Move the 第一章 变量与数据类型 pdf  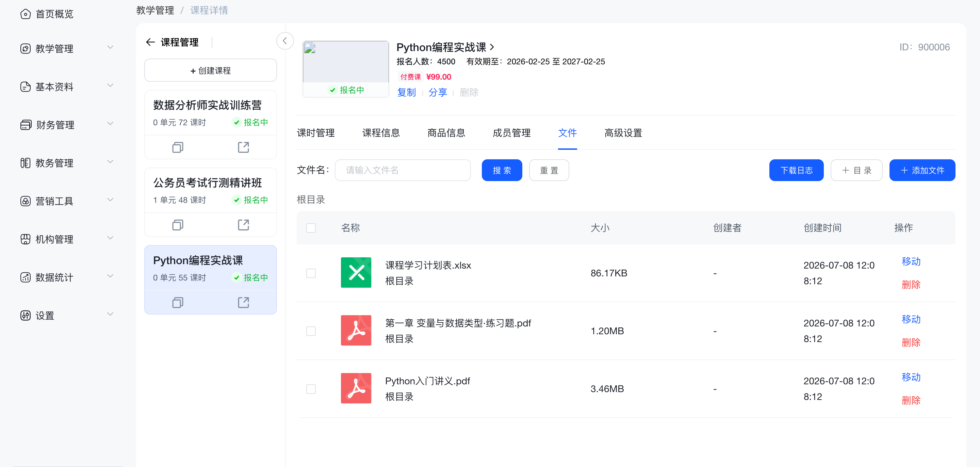pos(911,319)
